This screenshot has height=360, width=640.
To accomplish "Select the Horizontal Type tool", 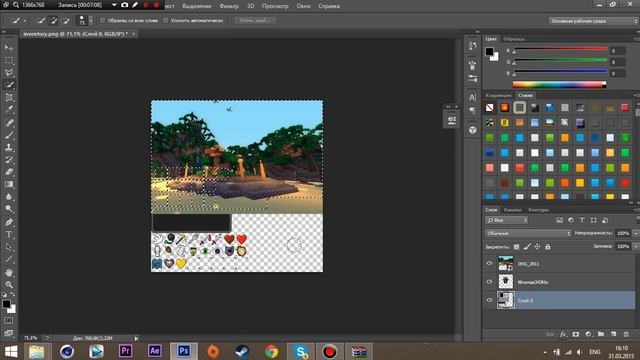I will tap(9, 235).
